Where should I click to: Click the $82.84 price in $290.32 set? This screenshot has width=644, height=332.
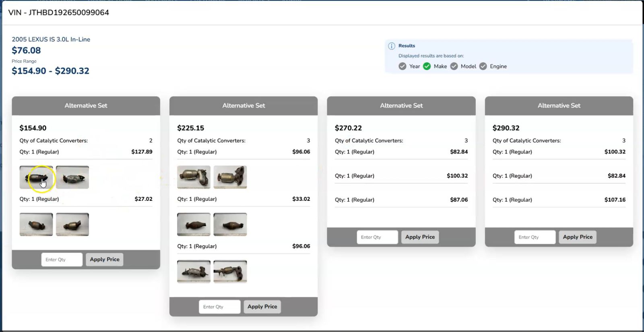coord(617,176)
